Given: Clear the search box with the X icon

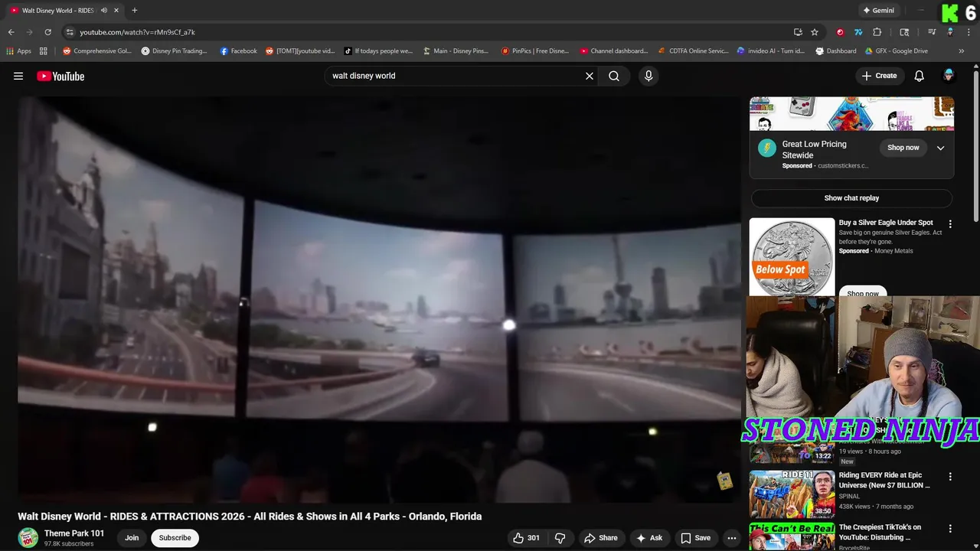Looking at the screenshot, I should tap(590, 76).
